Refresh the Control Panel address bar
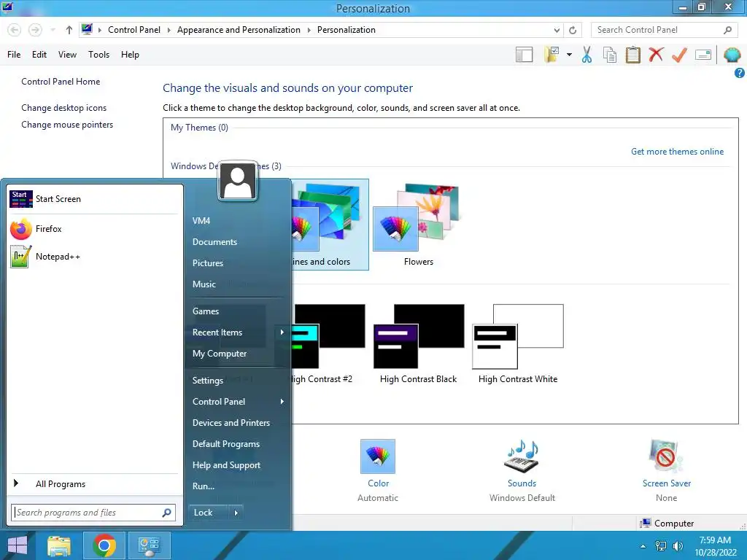 573,30
